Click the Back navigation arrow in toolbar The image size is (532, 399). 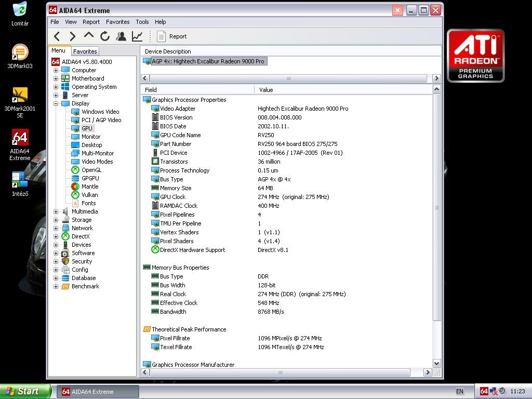(x=57, y=36)
